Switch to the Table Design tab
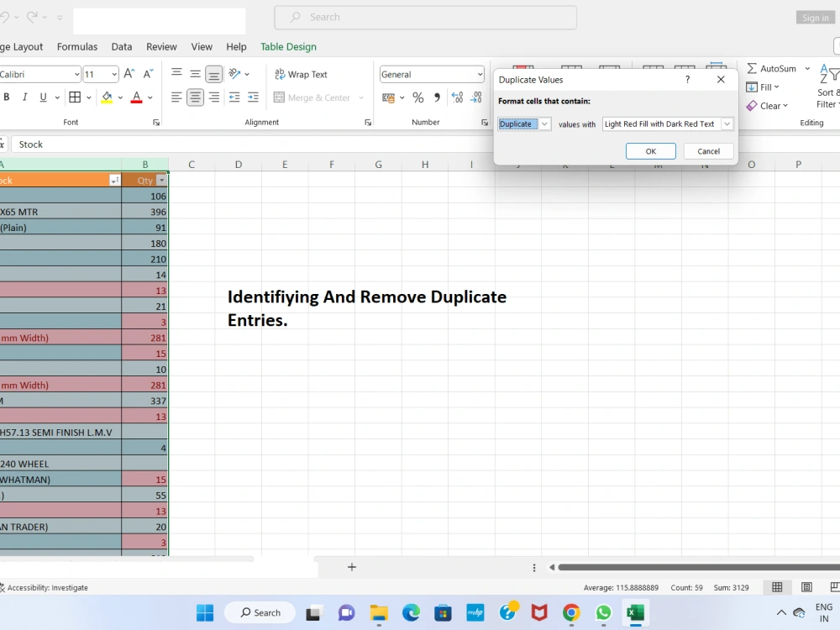840x630 pixels. click(288, 47)
